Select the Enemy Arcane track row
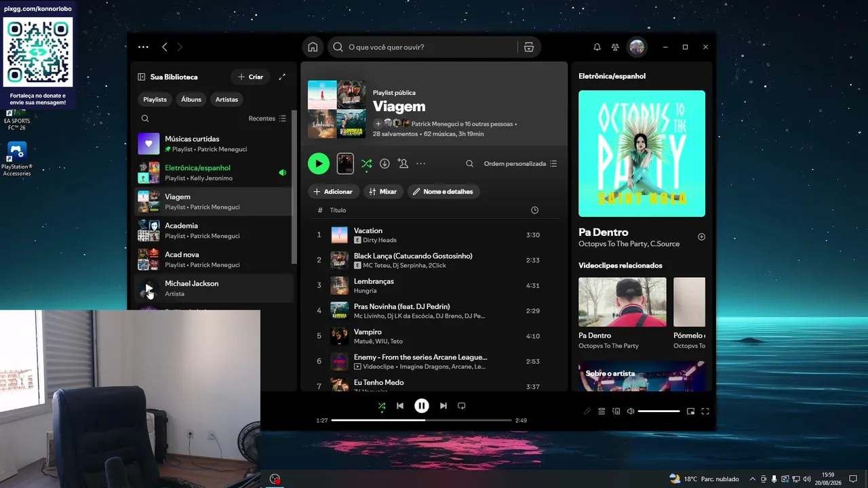868x488 pixels. (434, 361)
